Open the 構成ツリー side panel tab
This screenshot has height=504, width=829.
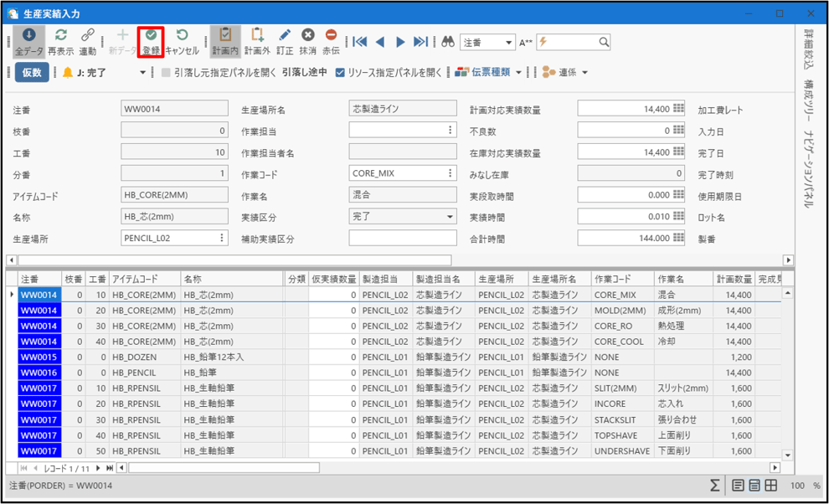(x=810, y=94)
